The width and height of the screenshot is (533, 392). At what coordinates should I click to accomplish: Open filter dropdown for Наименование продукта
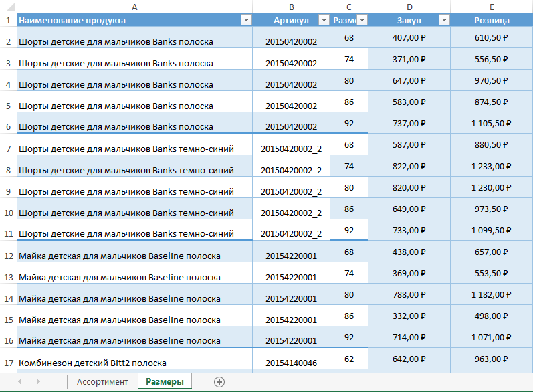pos(246,20)
